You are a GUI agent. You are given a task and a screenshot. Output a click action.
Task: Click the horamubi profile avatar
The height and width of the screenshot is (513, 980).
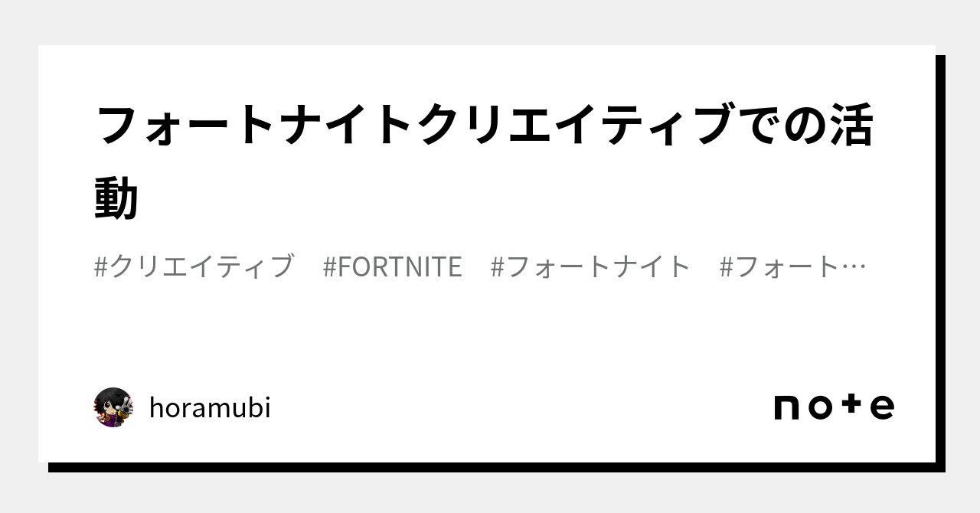tap(113, 407)
